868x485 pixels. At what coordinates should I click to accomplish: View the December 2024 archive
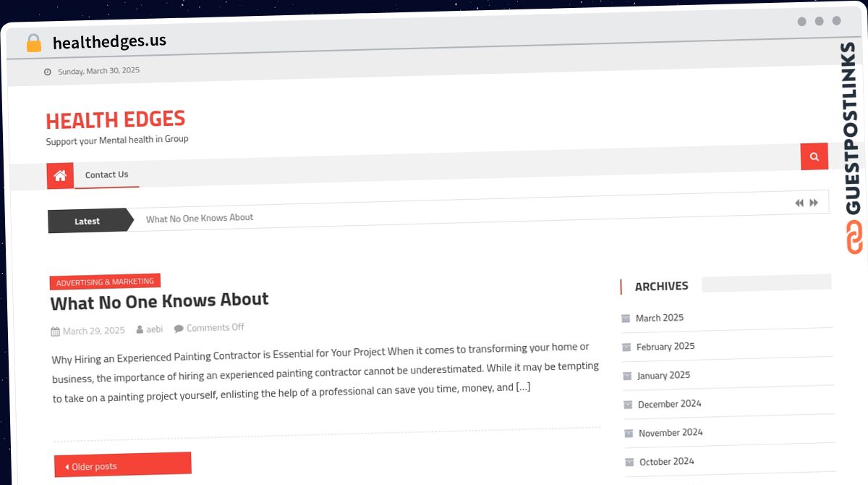pos(669,404)
